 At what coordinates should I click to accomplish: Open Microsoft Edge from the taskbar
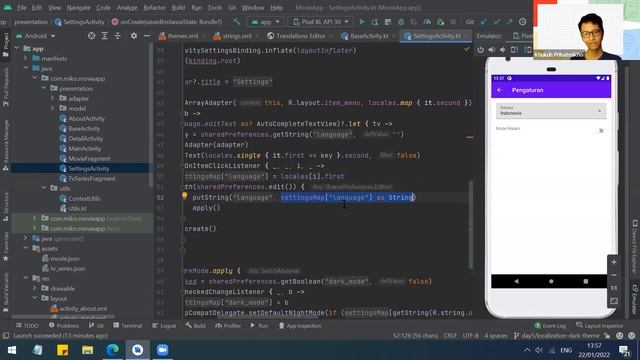click(113, 350)
